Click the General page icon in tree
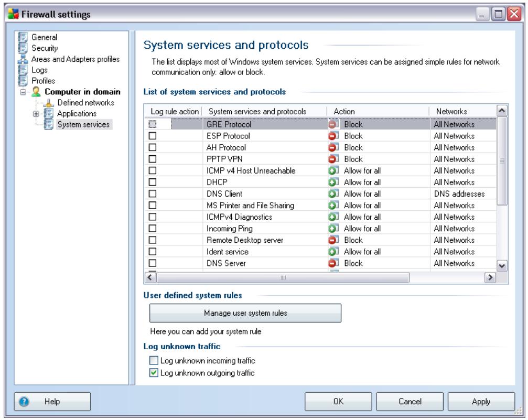 [23, 37]
